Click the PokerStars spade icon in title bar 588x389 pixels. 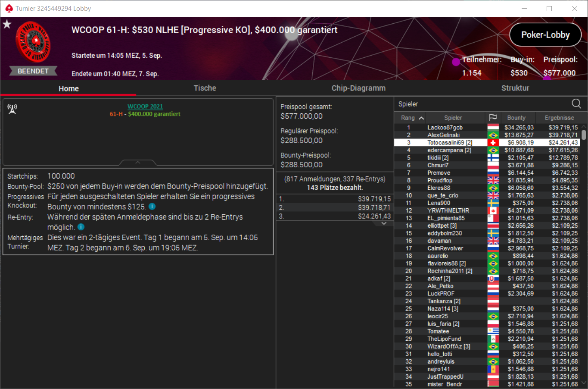click(x=9, y=8)
